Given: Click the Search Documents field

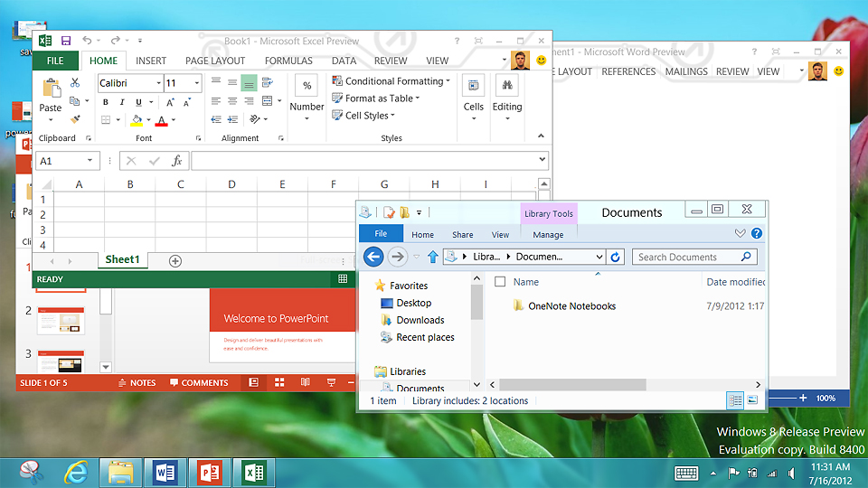Looking at the screenshot, I should tap(687, 257).
